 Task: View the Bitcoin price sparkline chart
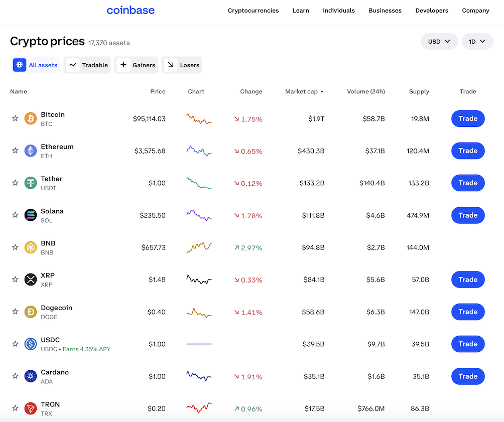(199, 118)
